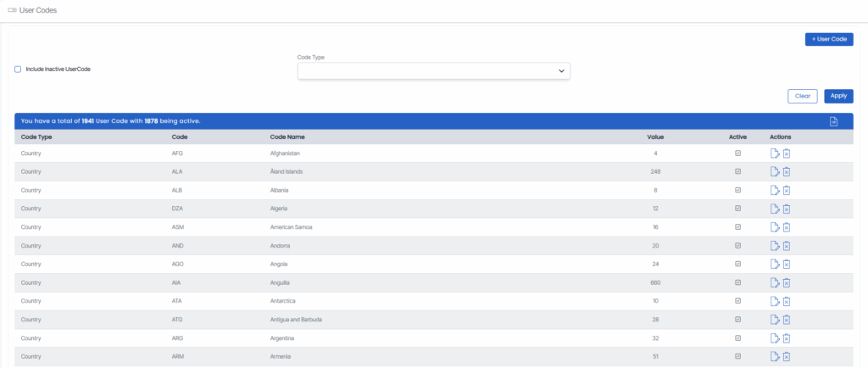Click the value 660 for Anguilla
Viewport: 868px width, 368px height.
coord(655,282)
